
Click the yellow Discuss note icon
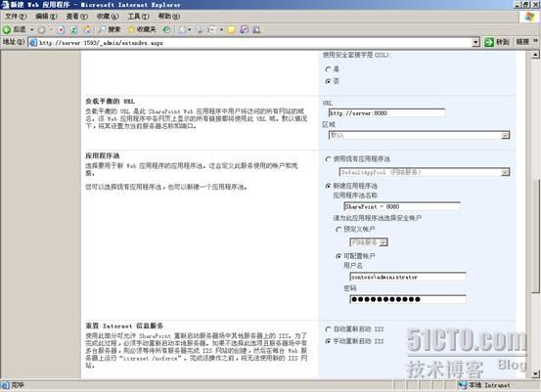coord(231,30)
